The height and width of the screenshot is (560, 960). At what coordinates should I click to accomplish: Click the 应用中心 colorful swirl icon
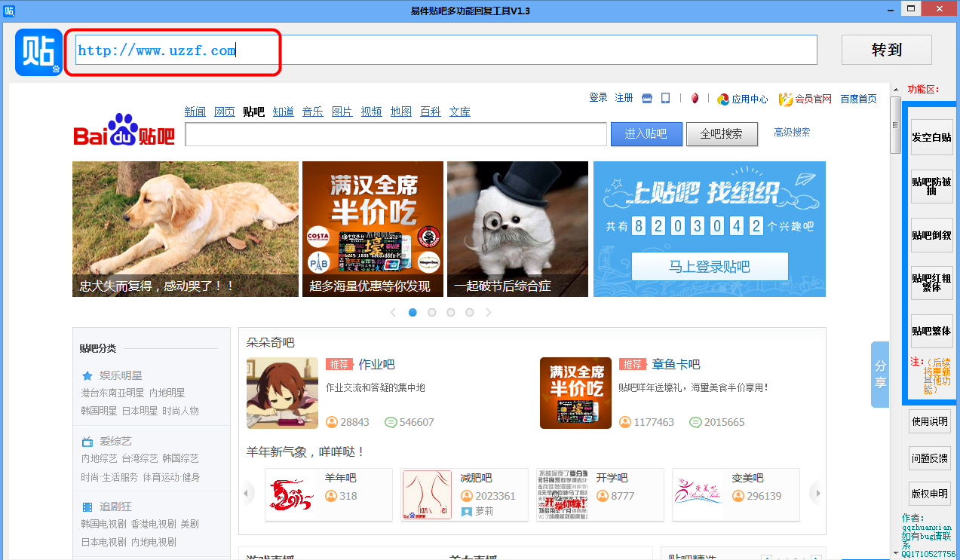[x=723, y=99]
